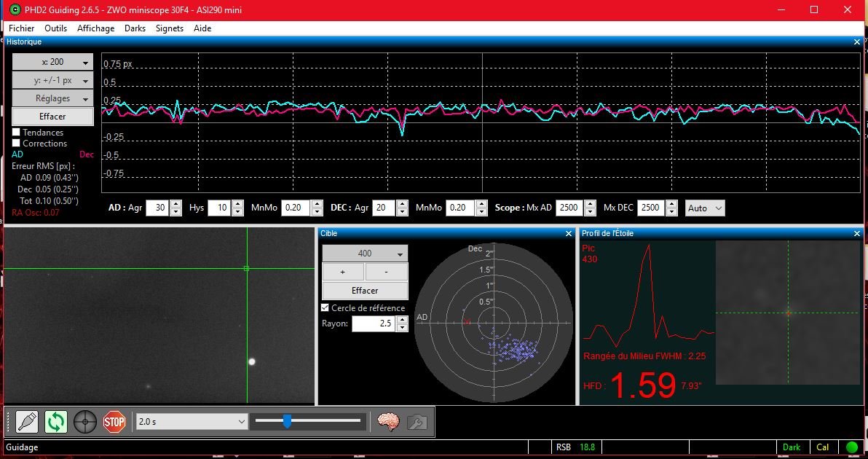
Task: Click the gamma slider handle
Action: click(x=287, y=420)
